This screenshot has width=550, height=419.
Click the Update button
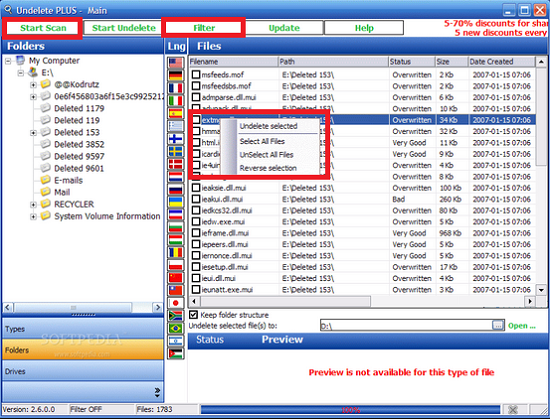pos(284,28)
